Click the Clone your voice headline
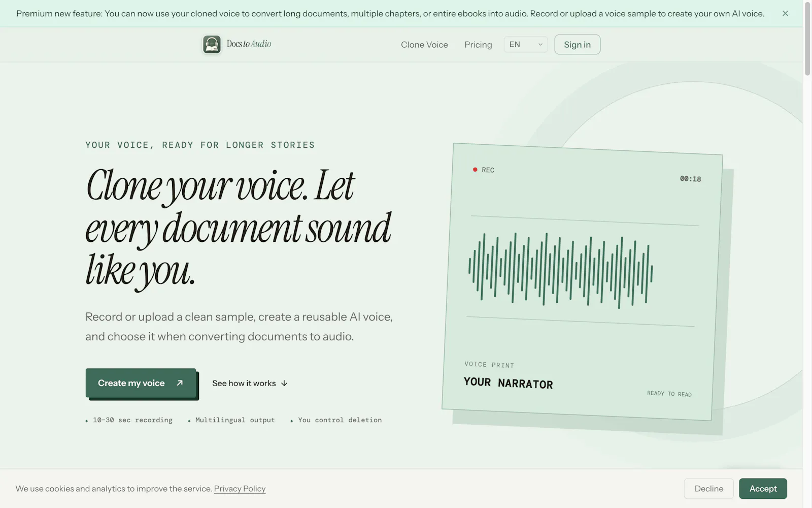 (x=239, y=229)
